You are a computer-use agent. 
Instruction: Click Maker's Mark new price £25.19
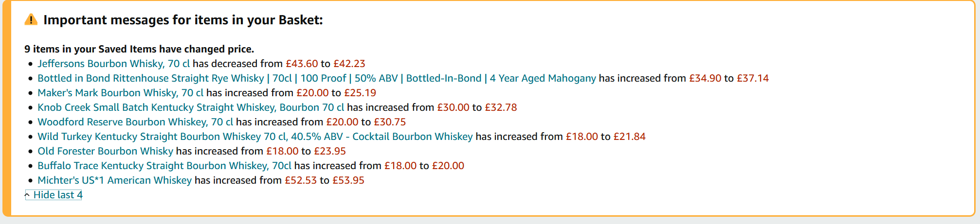[x=360, y=93]
